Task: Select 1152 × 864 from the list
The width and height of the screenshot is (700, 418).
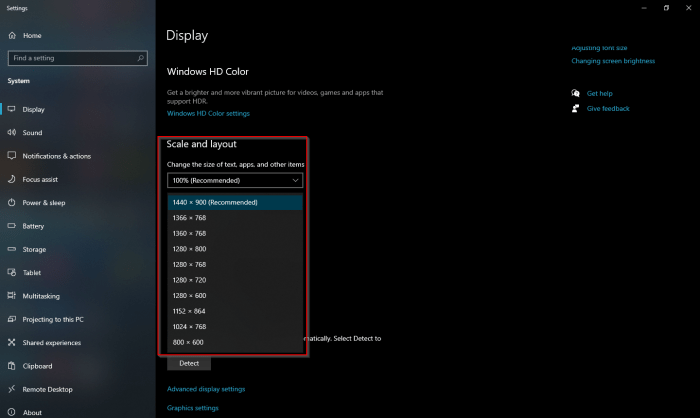Action: coord(235,311)
